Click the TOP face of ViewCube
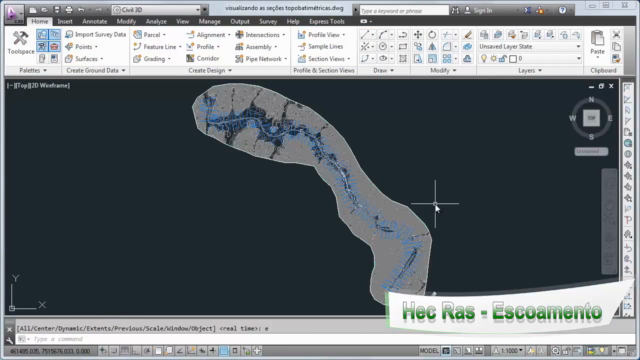This screenshot has height=360, width=640. pos(591,118)
